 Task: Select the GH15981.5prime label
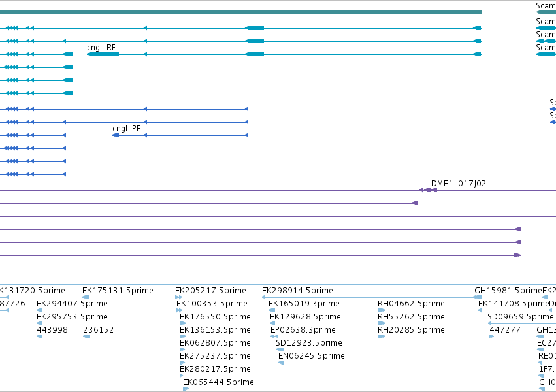pyautogui.click(x=508, y=291)
